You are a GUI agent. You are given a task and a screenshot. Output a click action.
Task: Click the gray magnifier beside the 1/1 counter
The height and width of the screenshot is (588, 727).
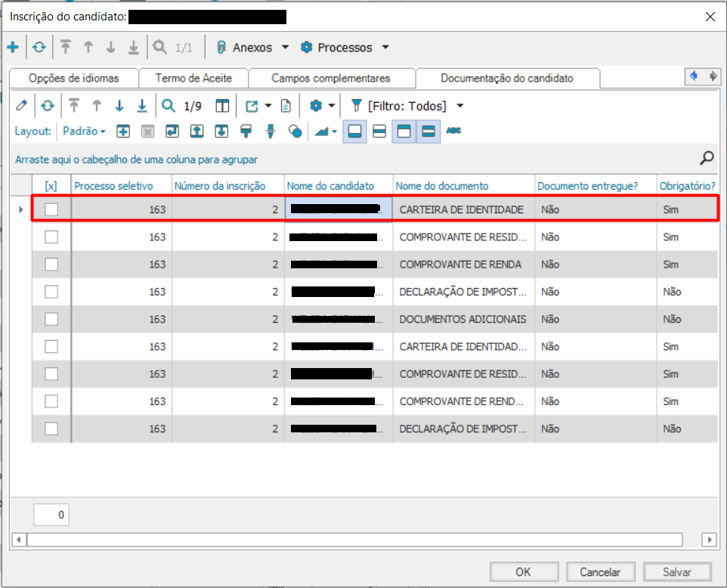[160, 47]
